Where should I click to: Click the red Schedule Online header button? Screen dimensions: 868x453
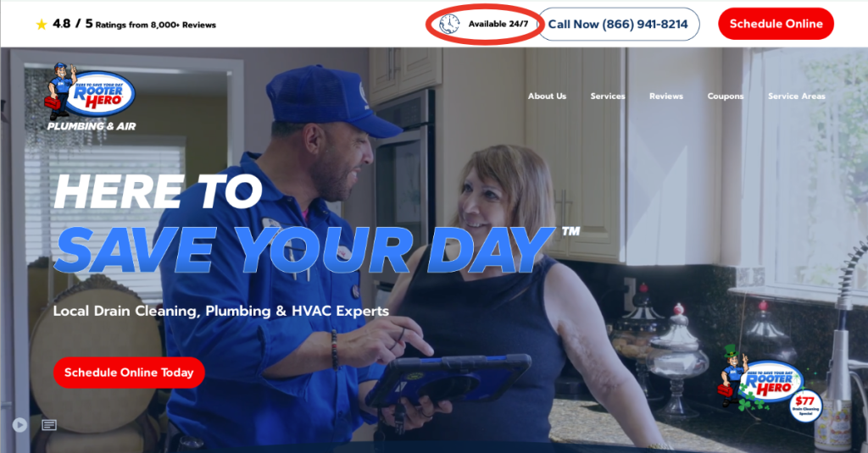776,24
